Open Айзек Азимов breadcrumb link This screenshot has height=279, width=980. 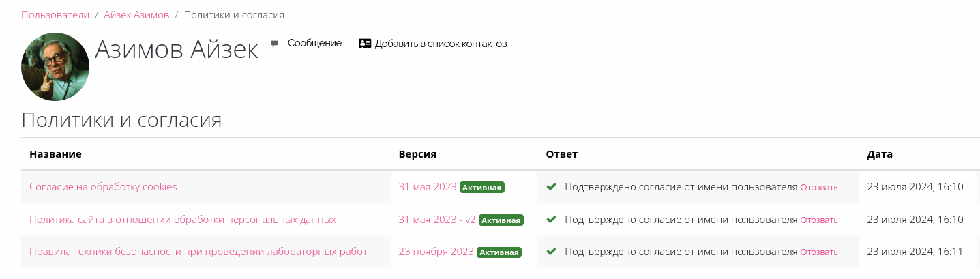136,14
